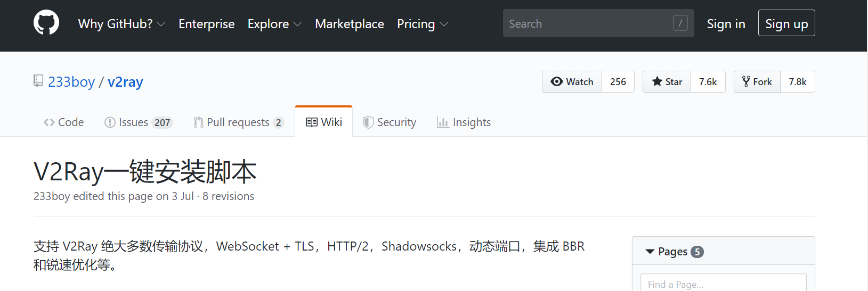Click the Sign up button
Viewport: 868px width, 291px height.
coord(786,23)
